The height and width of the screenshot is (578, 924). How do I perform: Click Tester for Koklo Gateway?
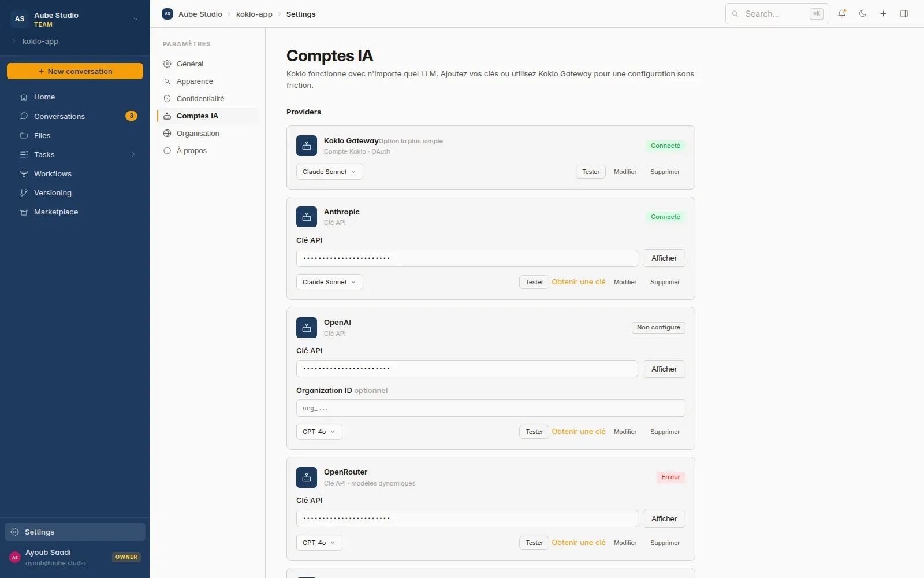click(591, 172)
